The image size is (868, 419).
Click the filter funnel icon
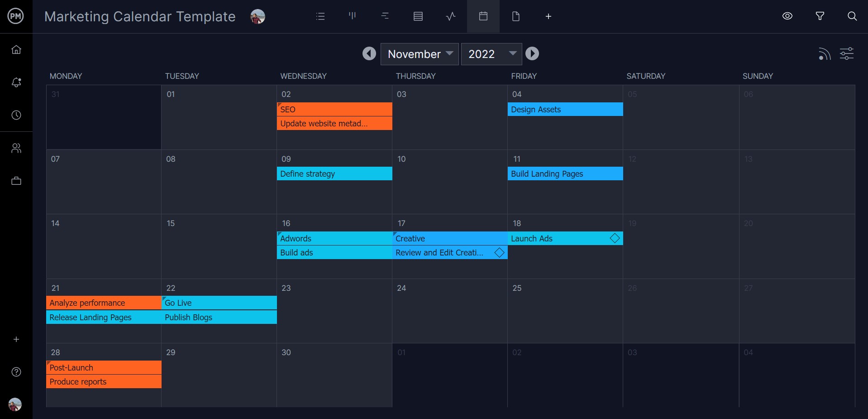(820, 16)
